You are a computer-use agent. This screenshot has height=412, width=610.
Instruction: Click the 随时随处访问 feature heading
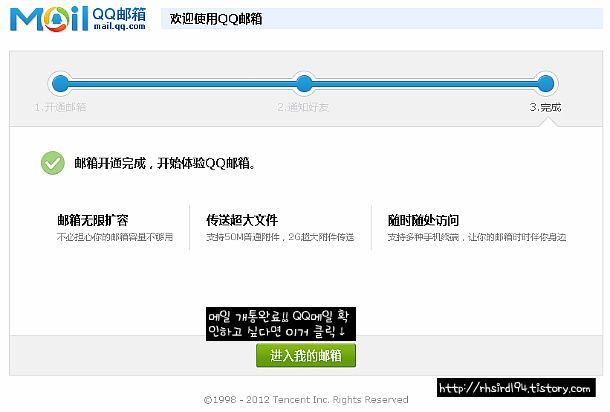coord(423,220)
